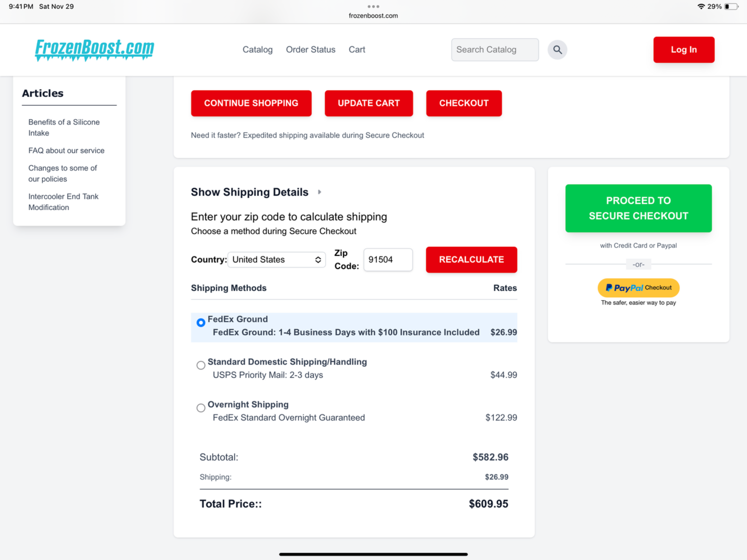Click Proceed to Secure Checkout
The width and height of the screenshot is (747, 560).
point(638,208)
